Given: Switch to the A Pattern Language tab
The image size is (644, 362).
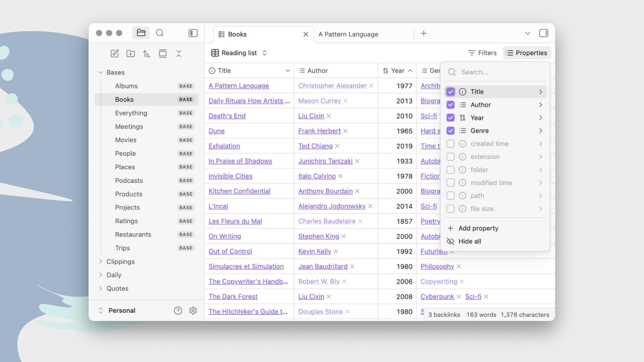Looking at the screenshot, I should 348,34.
